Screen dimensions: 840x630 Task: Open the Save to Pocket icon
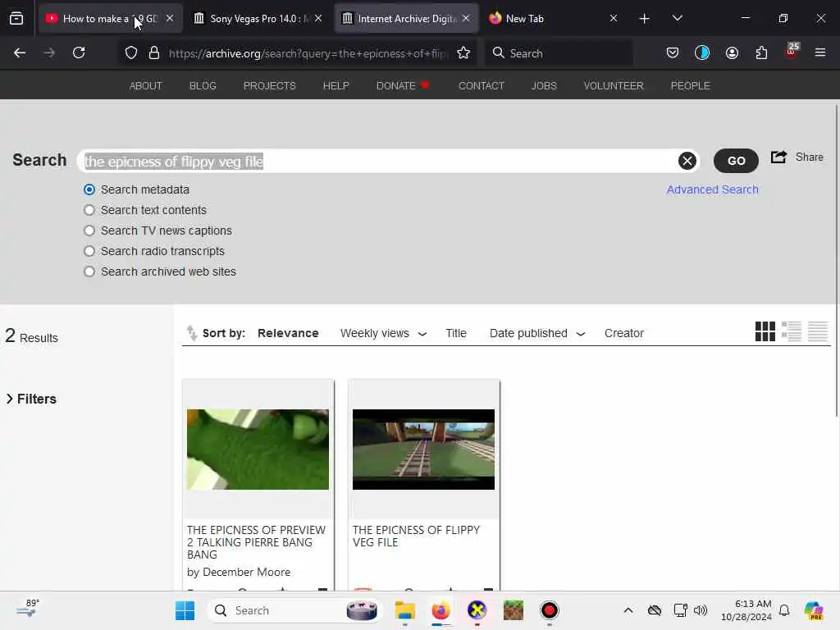tap(673, 52)
